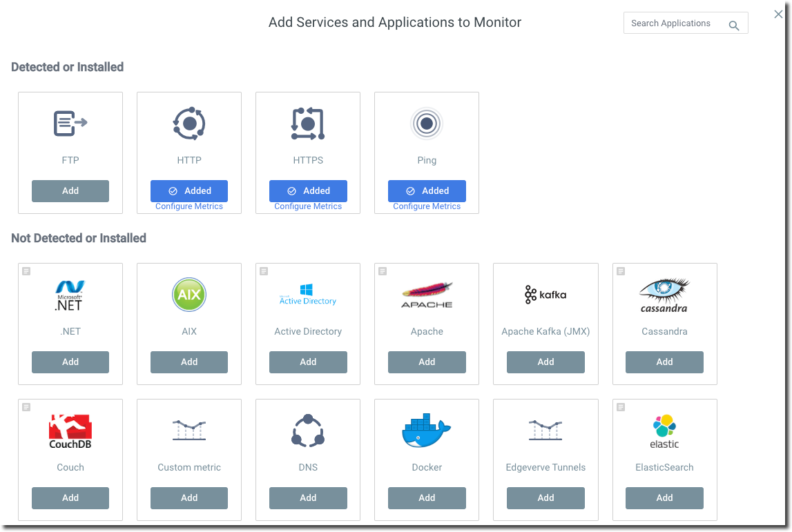
Task: Add the DNS service
Action: click(307, 497)
